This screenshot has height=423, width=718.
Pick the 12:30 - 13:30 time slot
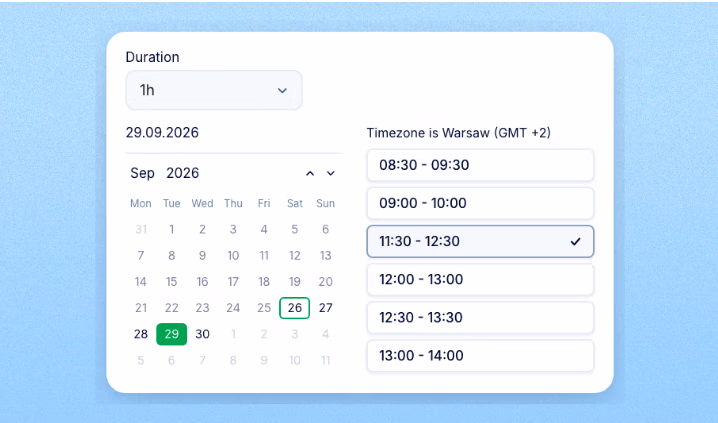480,317
